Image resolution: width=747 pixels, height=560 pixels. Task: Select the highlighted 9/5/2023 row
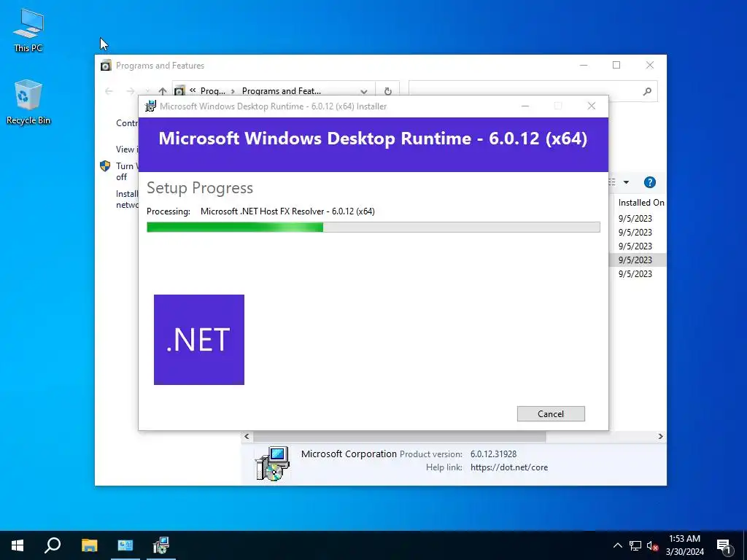(x=637, y=260)
